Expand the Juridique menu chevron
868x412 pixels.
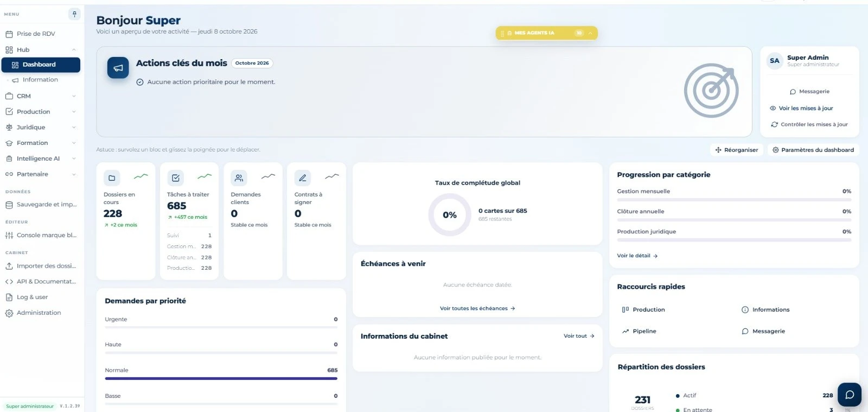(x=74, y=128)
